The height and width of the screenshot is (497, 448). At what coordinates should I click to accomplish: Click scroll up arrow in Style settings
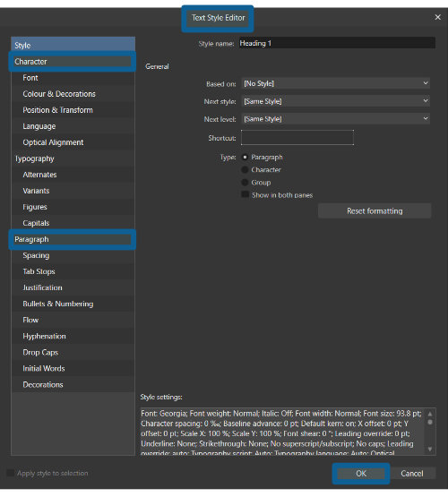pos(430,414)
